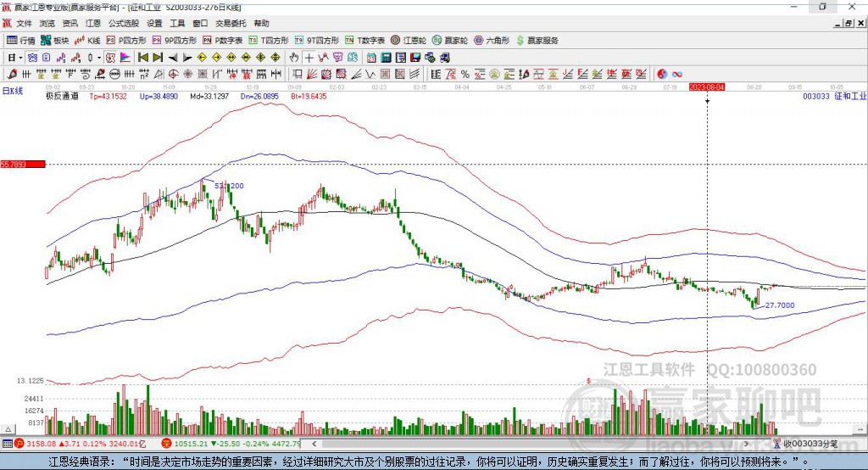Click the 深 Shenzhen index status icon
This screenshot has width=868, height=470.
coord(167,444)
